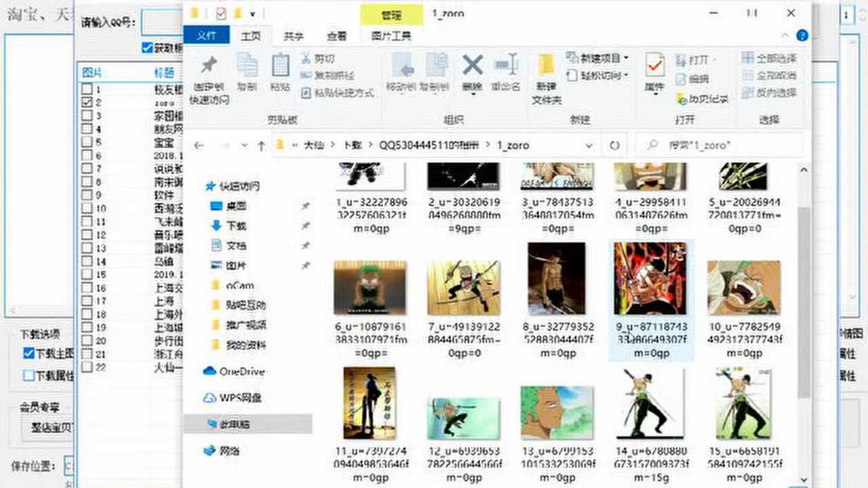Viewport: 868px width, 488px height.
Task: Tick row 5 宝宝 checkbox in album list
Action: [87, 142]
